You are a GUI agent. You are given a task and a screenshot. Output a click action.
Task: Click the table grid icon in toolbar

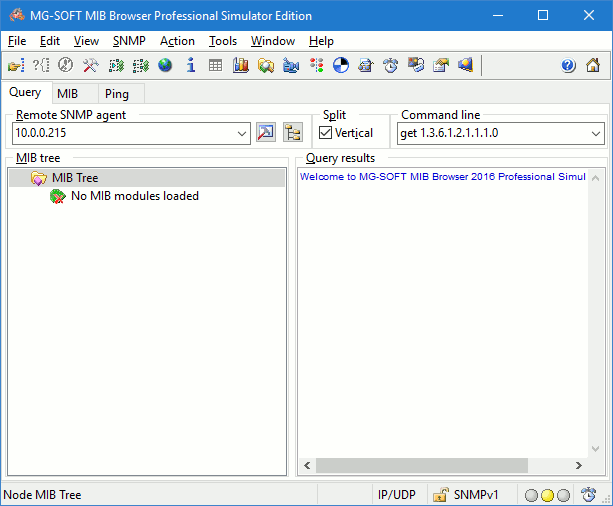215,66
